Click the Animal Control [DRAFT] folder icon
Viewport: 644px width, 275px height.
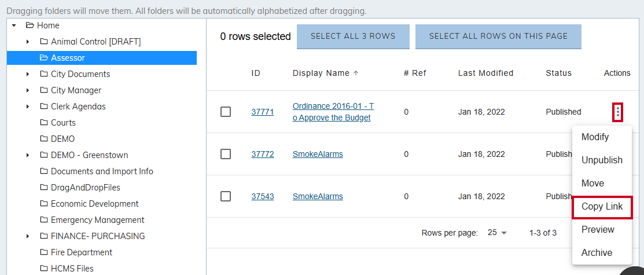[43, 42]
